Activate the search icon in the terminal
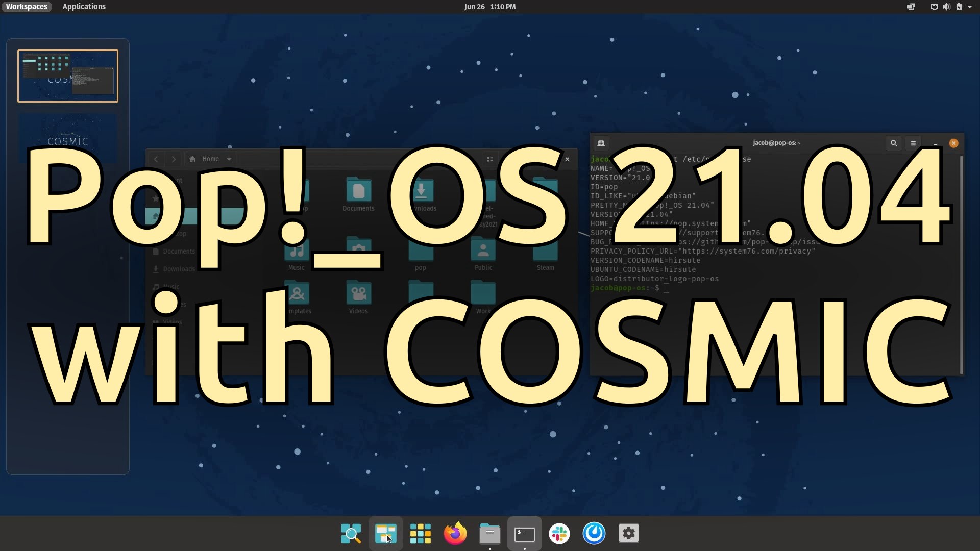The width and height of the screenshot is (980, 551). (893, 143)
